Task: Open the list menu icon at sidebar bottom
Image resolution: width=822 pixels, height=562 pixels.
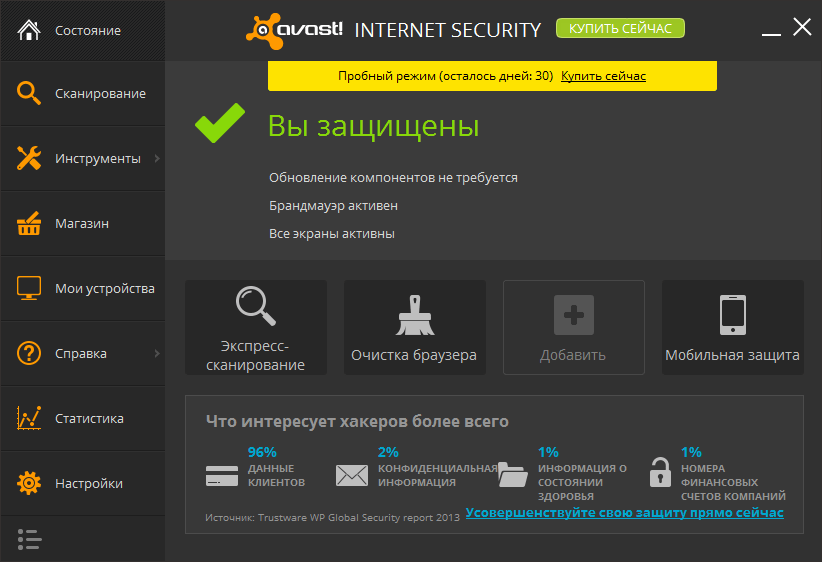Action: (x=29, y=539)
